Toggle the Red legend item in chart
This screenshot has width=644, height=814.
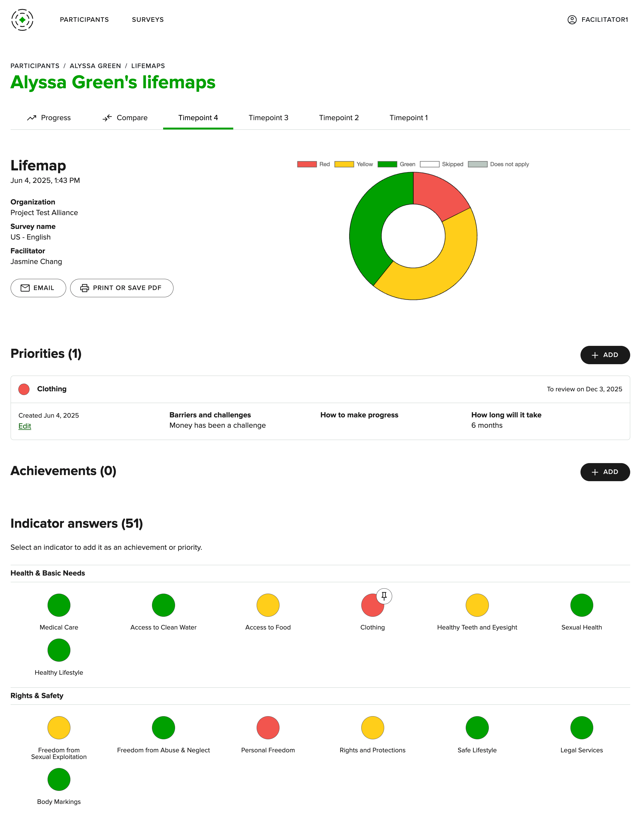[x=313, y=164]
